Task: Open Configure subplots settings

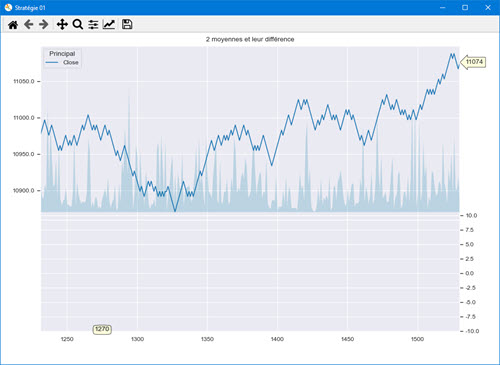Action: (x=93, y=24)
